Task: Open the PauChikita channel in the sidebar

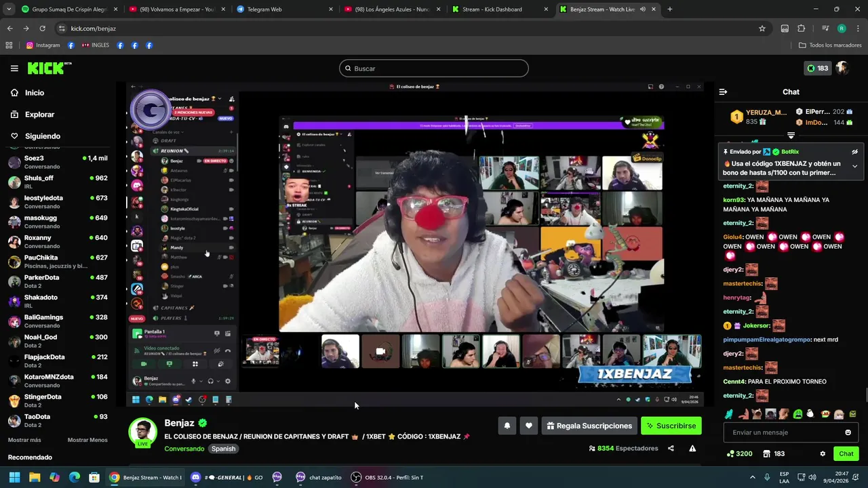Action: tap(58, 262)
